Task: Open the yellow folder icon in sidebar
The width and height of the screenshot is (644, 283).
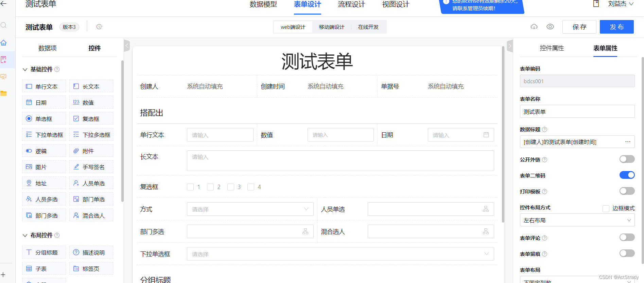Action: tap(3, 93)
